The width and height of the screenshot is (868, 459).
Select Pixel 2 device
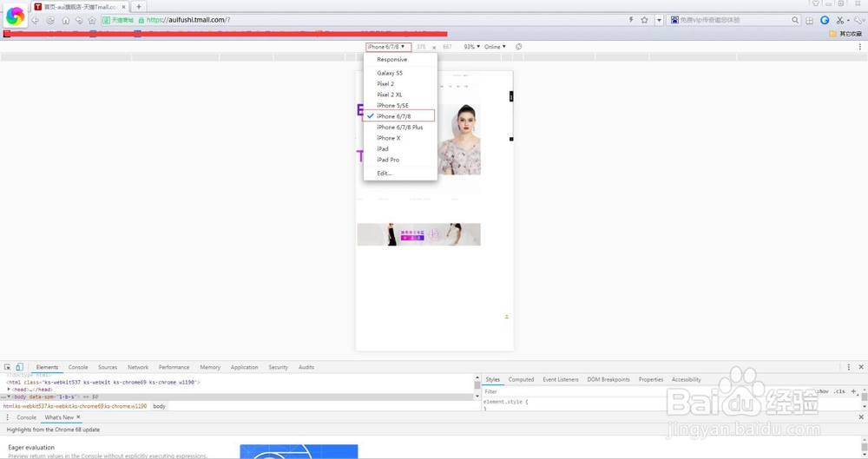pos(385,83)
